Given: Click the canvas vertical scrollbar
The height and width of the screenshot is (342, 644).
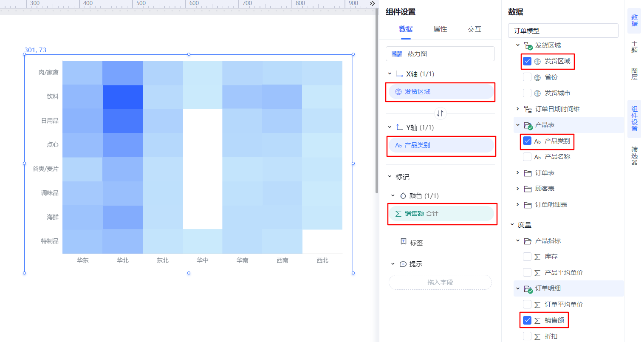Looking at the screenshot, I should pos(377,101).
